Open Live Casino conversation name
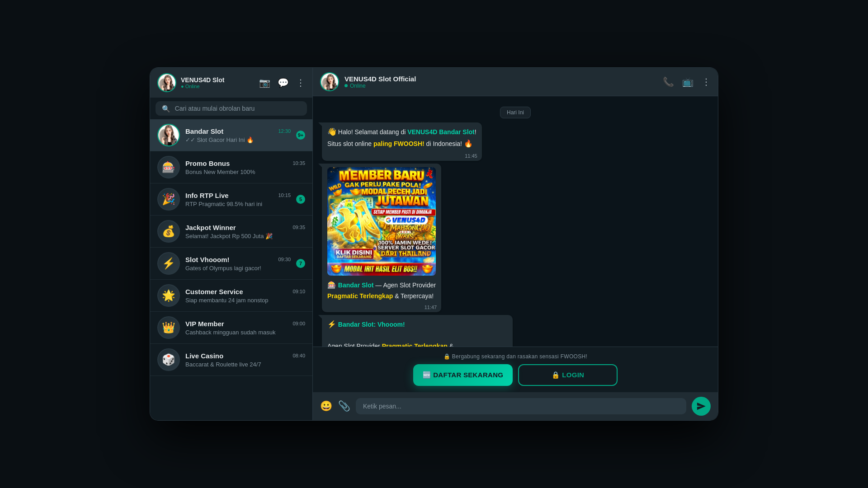Viewport: 868px width, 488px height. click(x=204, y=356)
